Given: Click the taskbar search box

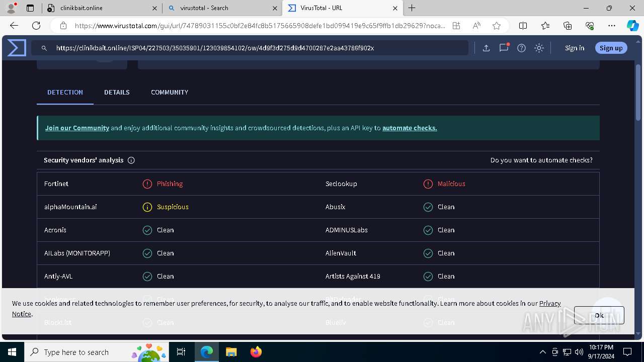Looking at the screenshot, I should 97,352.
